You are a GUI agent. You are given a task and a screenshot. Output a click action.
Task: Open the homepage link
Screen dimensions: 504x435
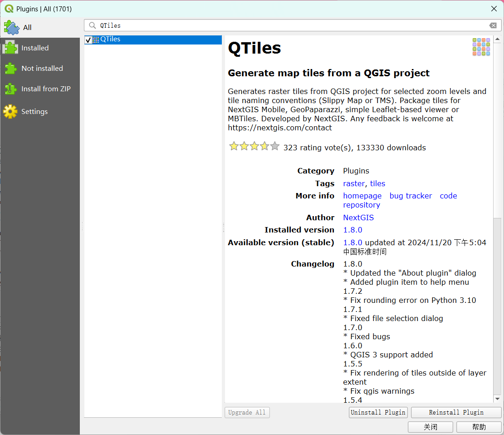coord(362,196)
